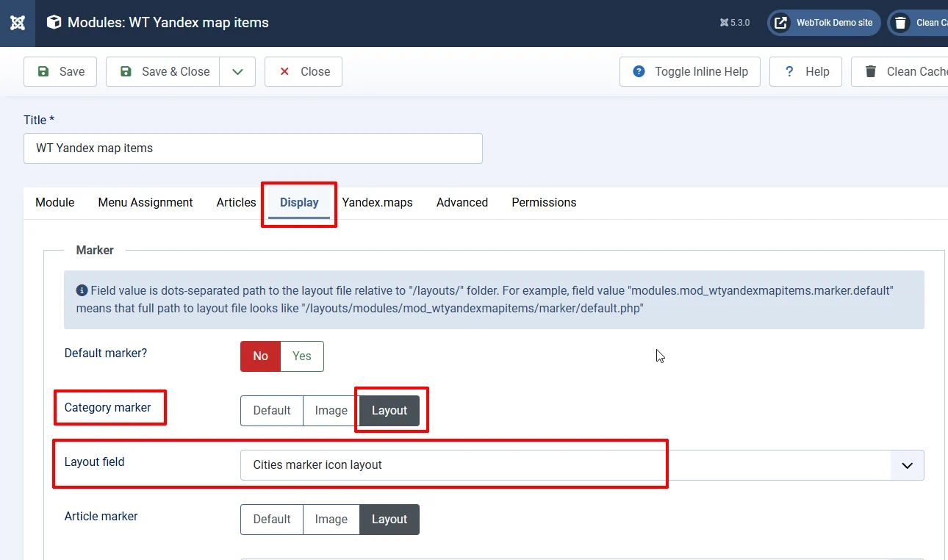Open the WebTolk Demo site link
Screen dimensions: 948x560
click(824, 23)
